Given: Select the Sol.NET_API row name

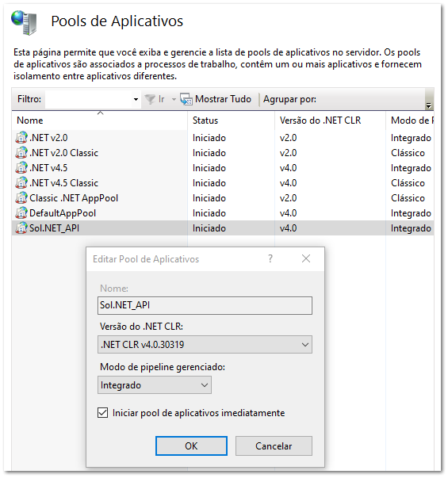Looking at the screenshot, I should pos(54,228).
